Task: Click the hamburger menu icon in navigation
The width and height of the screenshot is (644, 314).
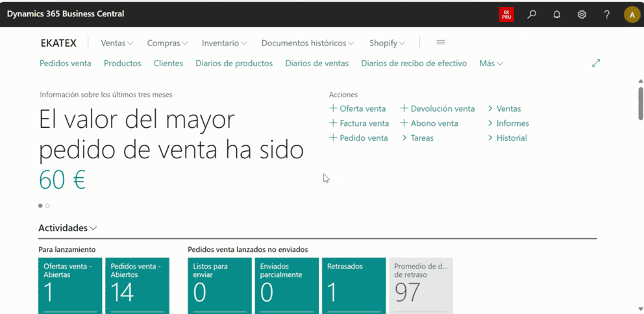Action: click(441, 43)
